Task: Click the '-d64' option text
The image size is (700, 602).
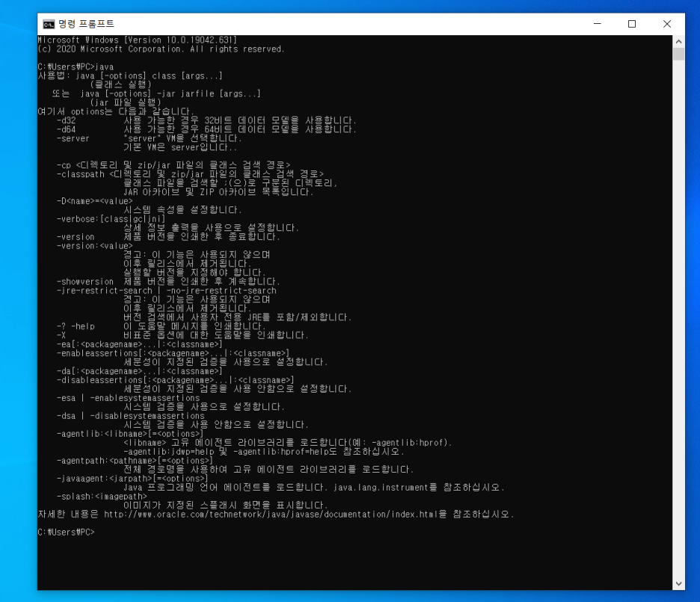Action: (66, 129)
